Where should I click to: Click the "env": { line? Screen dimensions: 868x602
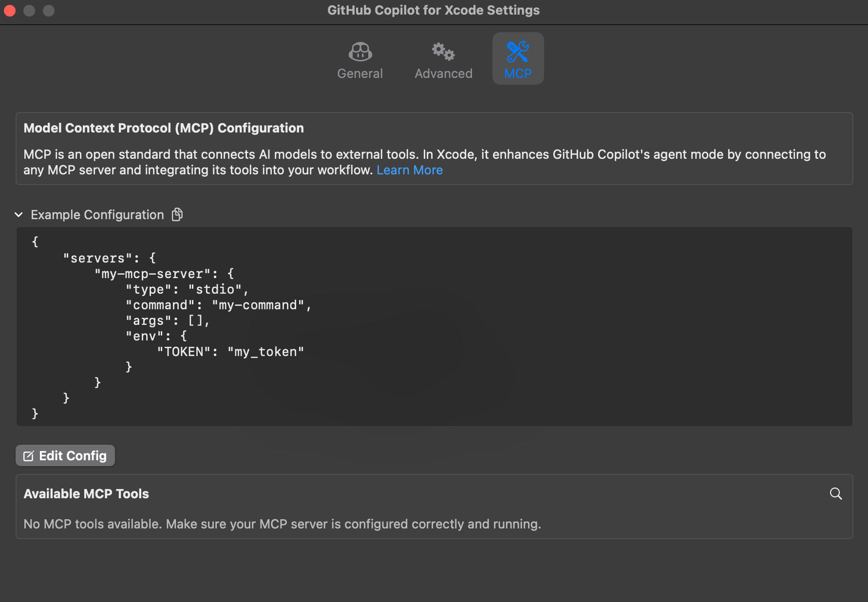coord(156,336)
